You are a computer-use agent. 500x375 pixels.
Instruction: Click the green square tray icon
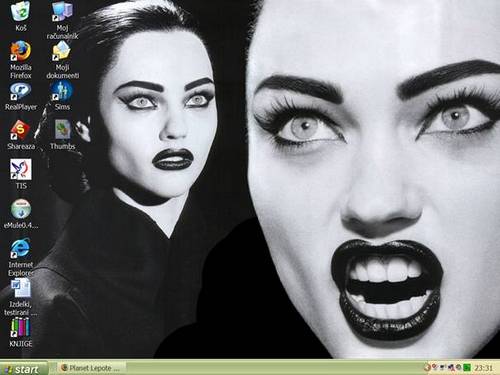coord(467,368)
